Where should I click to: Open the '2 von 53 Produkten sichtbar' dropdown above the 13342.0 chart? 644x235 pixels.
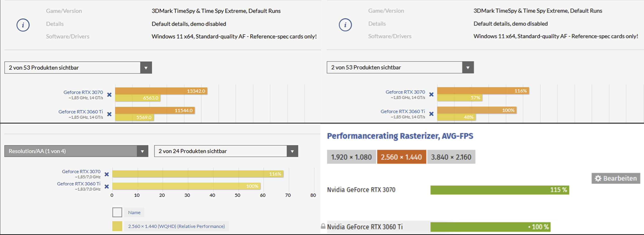point(78,68)
